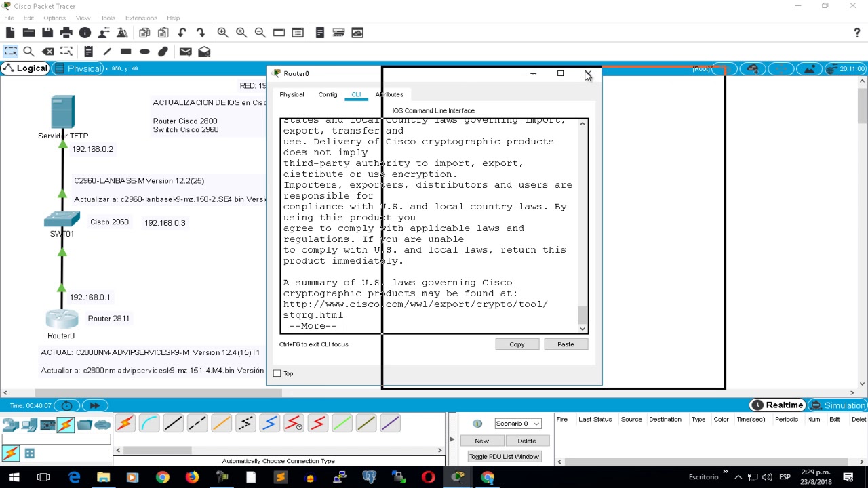Zoom in on the workspace
This screenshot has width=868, height=488.
[x=222, y=33]
